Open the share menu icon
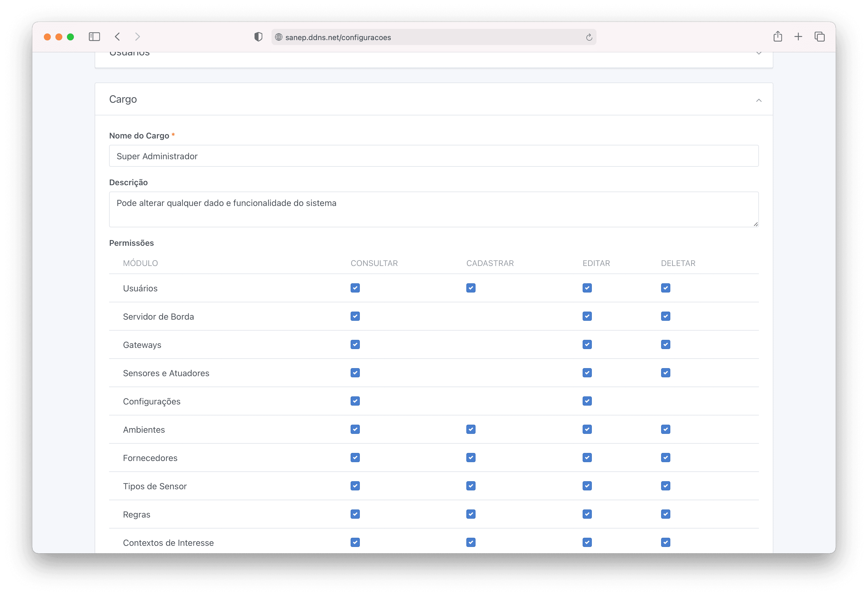 tap(778, 37)
